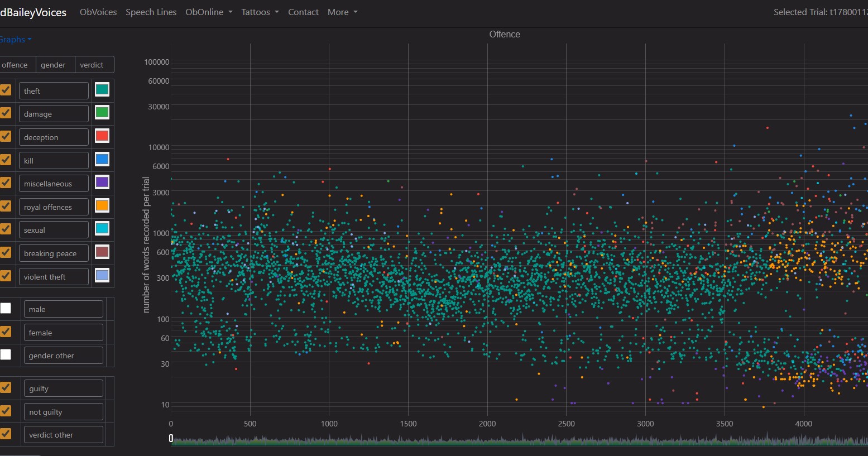Go to the Contact page
The width and height of the screenshot is (868, 456).
[303, 12]
